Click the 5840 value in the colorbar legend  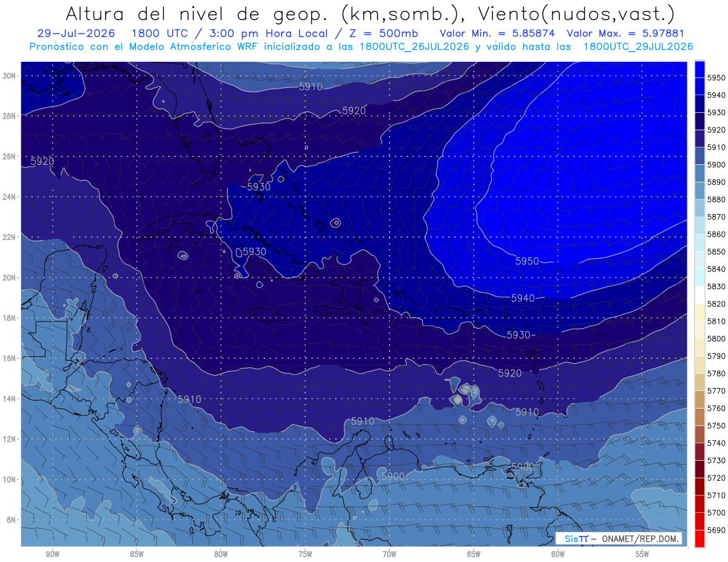(716, 269)
